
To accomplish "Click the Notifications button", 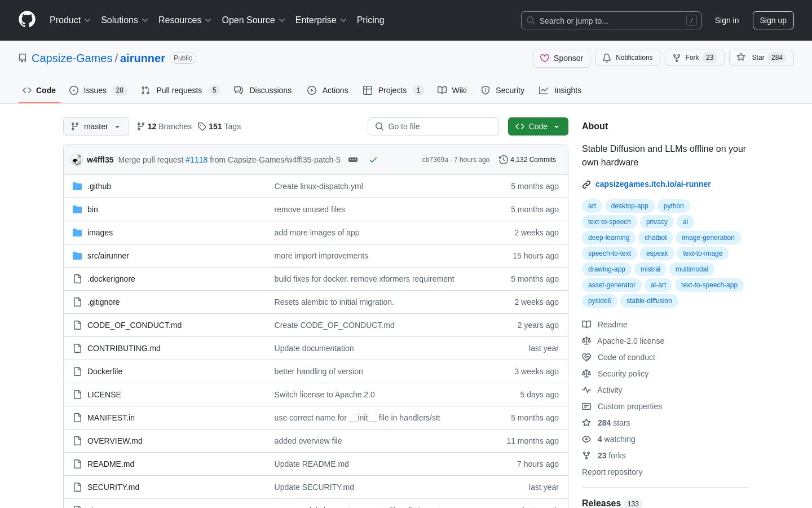I will [x=628, y=58].
